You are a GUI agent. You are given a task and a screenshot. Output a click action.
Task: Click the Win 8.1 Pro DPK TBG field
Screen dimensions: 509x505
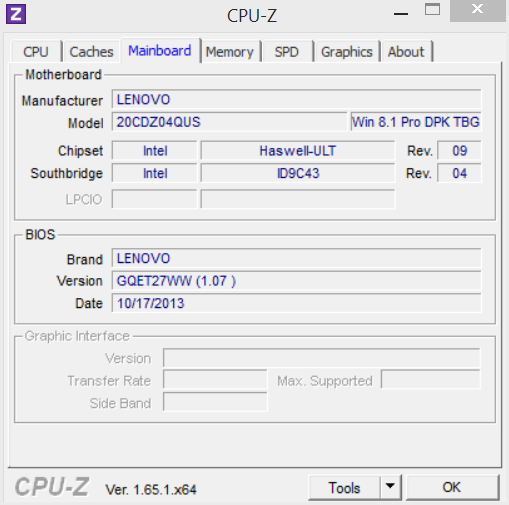point(416,122)
